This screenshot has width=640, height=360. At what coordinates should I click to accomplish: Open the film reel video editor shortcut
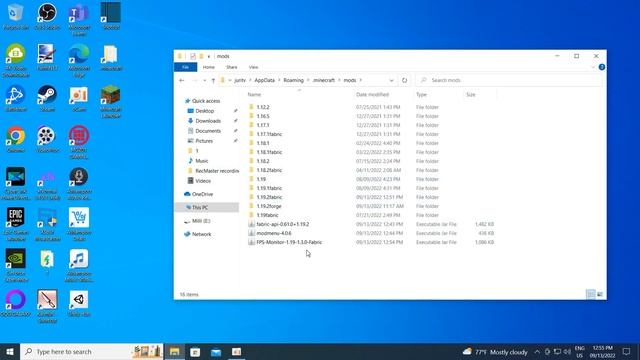pos(47,139)
